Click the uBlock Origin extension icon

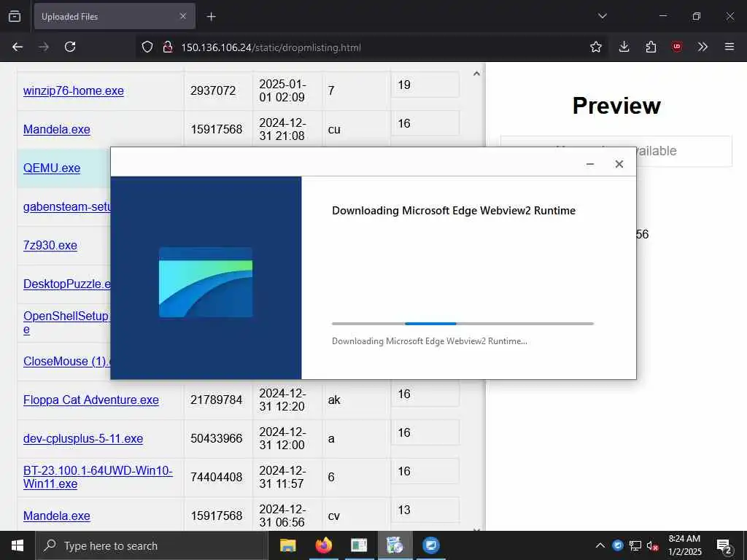(676, 47)
